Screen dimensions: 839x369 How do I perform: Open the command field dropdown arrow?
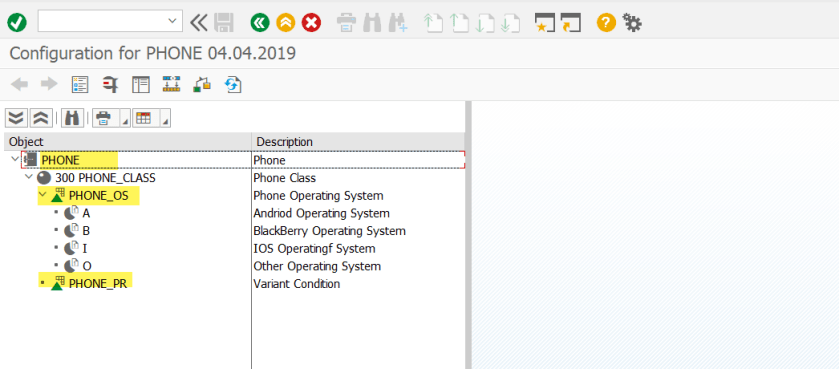(172, 21)
